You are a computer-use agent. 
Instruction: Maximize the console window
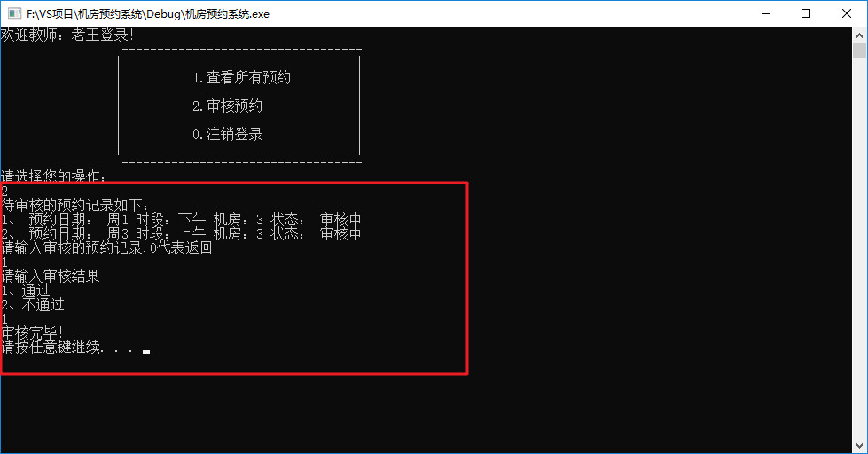pos(806,13)
